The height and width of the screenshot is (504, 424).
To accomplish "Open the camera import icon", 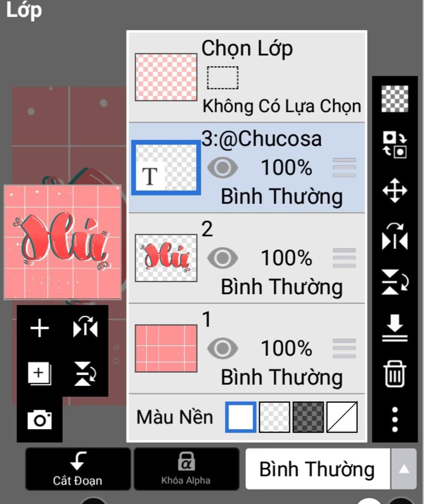I will point(40,420).
